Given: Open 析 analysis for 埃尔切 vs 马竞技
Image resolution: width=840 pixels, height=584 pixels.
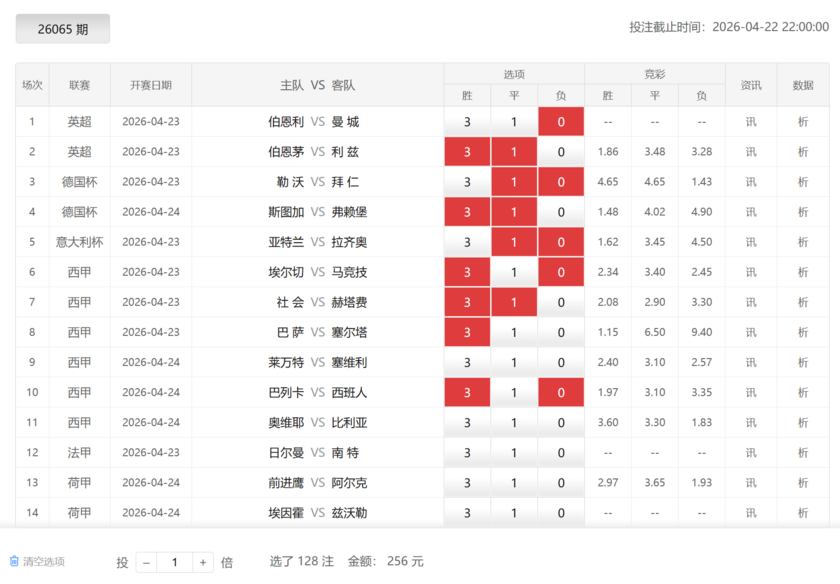Looking at the screenshot, I should tap(805, 271).
